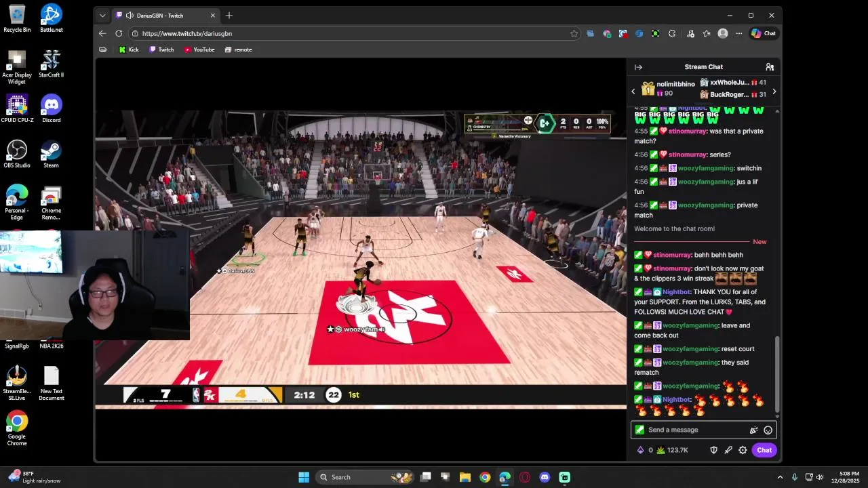Click leaderboard entry BuckRoger...
Screen dimensions: 868x488
(x=729, y=95)
